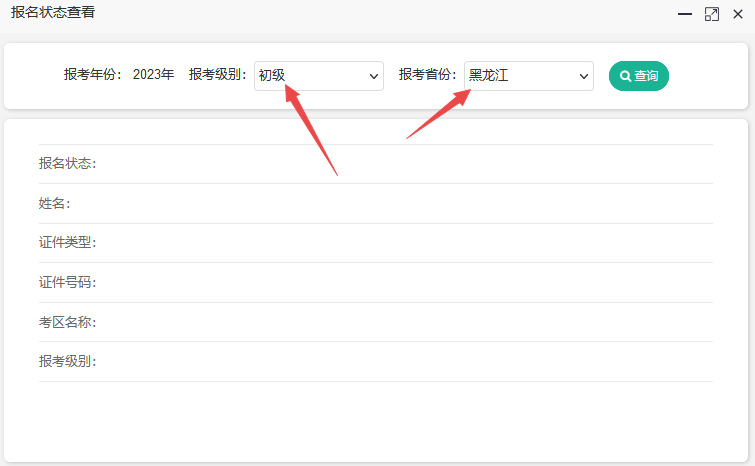Maximize the 报名状态查看 window

(x=712, y=14)
